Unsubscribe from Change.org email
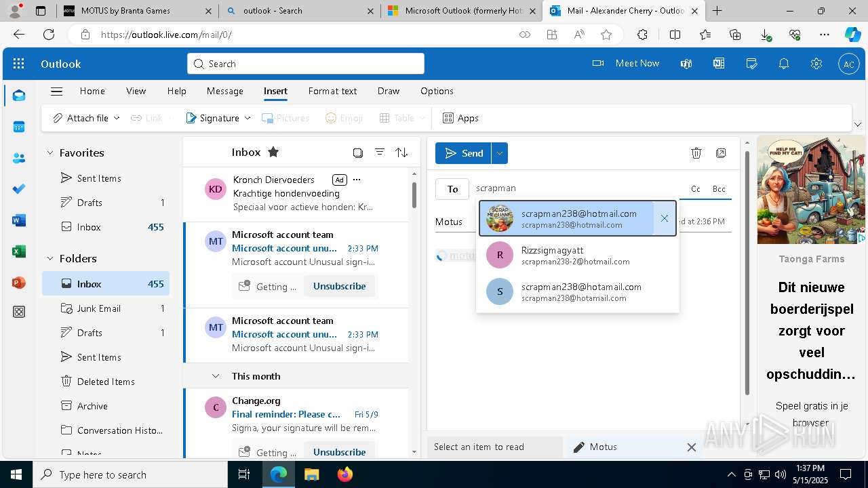Viewport: 868px width, 488px height. click(339, 452)
